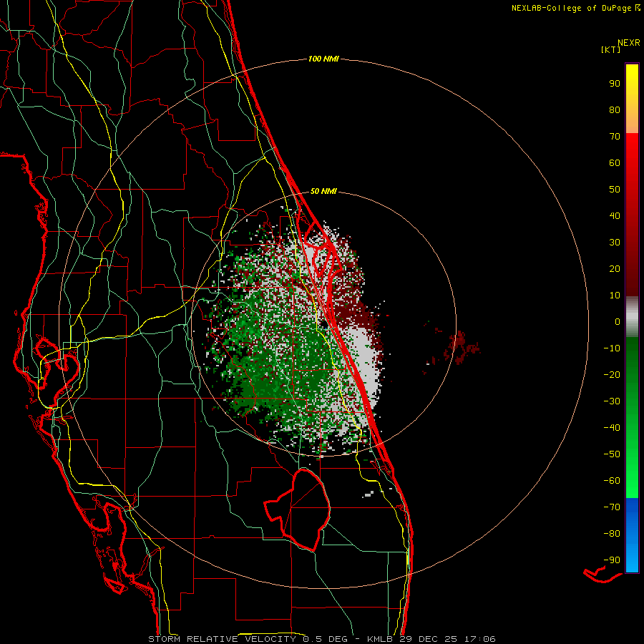
Task: Click the 20 value on the velocity scale
Action: coord(615,269)
